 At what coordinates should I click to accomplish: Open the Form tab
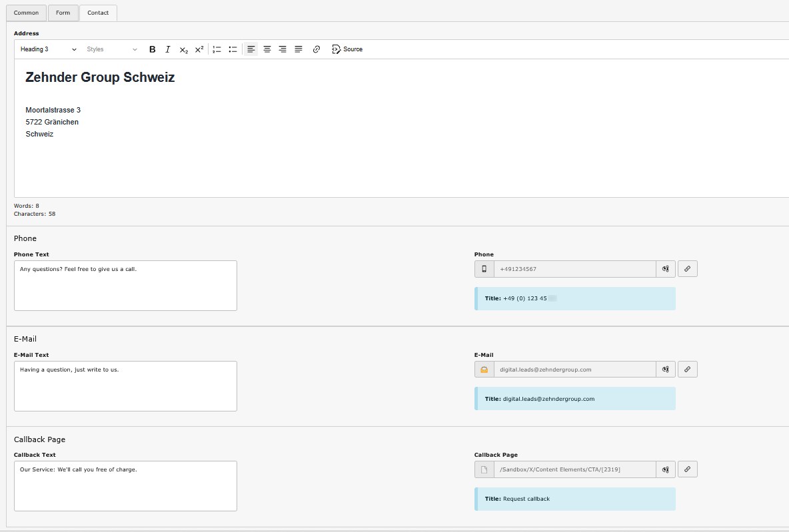coord(63,13)
